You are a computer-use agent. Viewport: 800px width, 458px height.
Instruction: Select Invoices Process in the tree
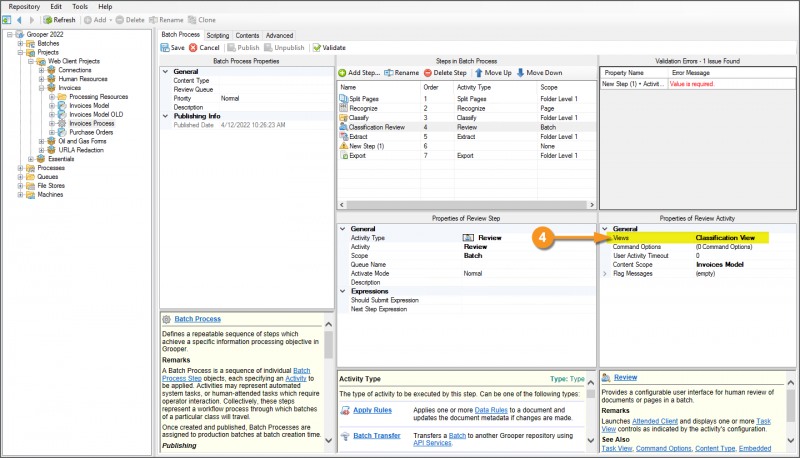click(x=91, y=123)
